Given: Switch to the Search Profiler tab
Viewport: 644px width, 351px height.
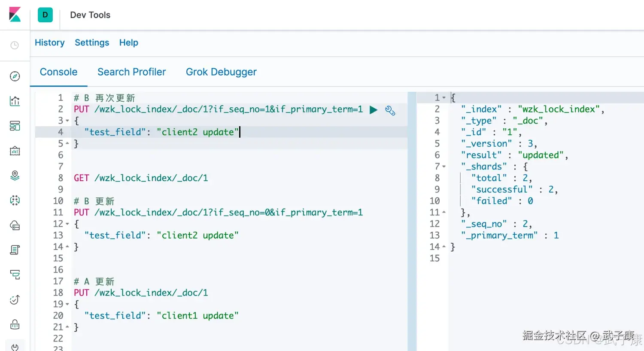Looking at the screenshot, I should coord(132,72).
